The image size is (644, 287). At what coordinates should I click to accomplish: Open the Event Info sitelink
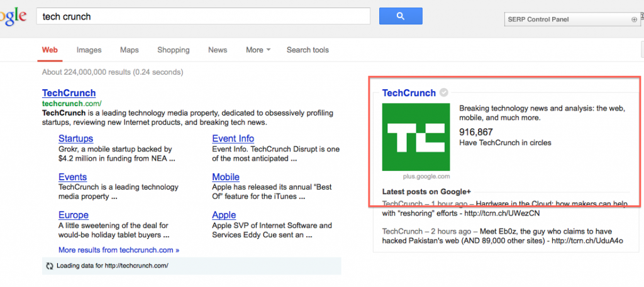coord(233,139)
